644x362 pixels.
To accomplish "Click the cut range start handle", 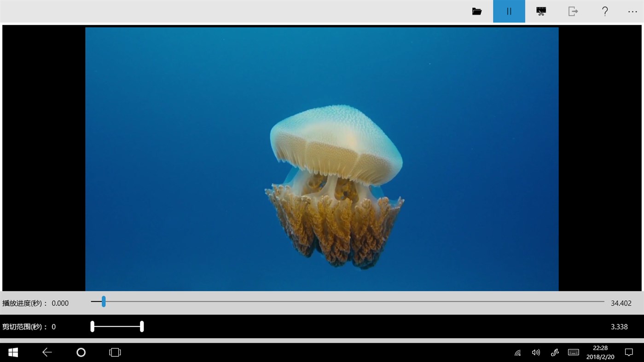I will tap(92, 327).
